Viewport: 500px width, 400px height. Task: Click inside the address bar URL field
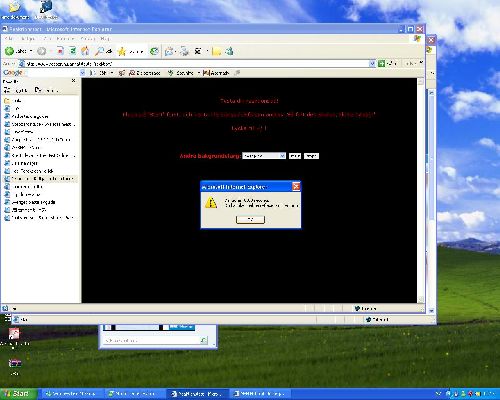[x=197, y=63]
